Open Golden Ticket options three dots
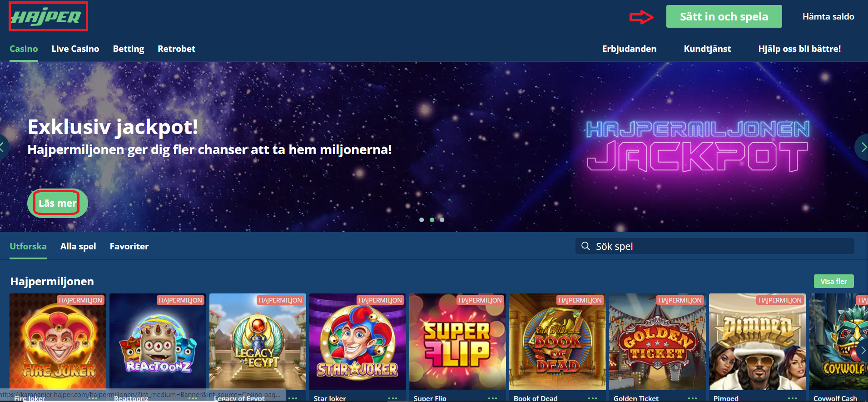 tap(692, 398)
